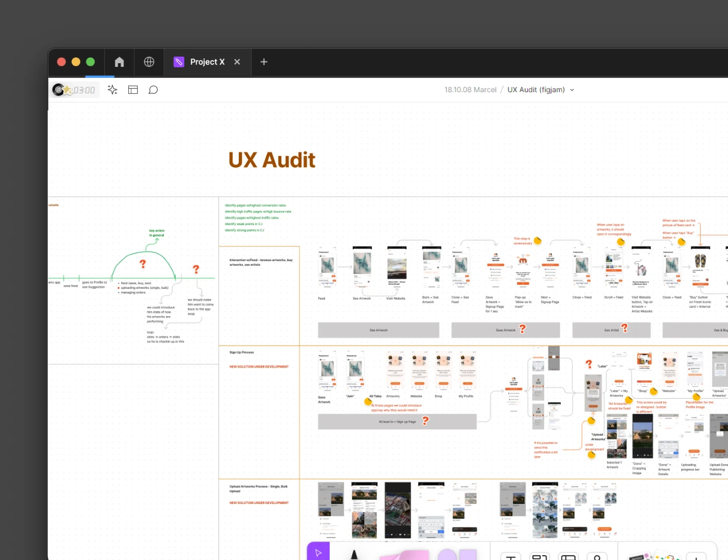728x560 pixels.
Task: Click the home icon in the browser toolbar
Action: click(119, 62)
